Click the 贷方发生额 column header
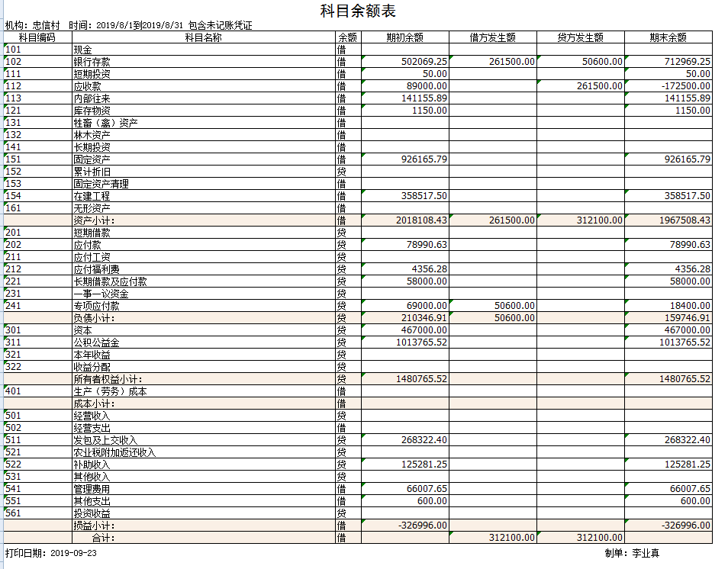This screenshot has height=569, width=728. point(581,37)
